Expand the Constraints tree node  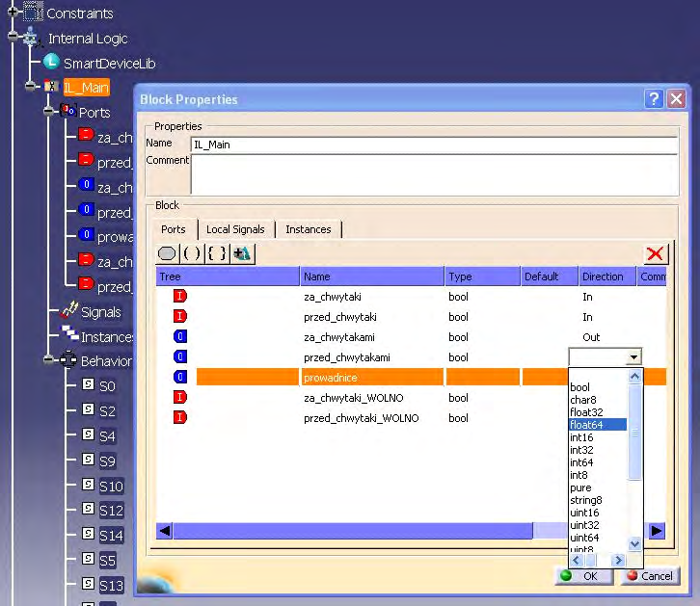tap(13, 12)
